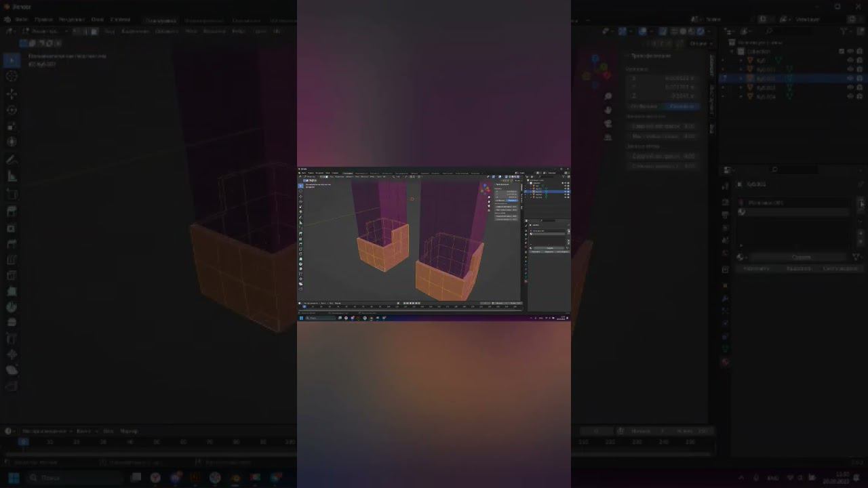Select the Bevel tool in the sharp Blender window
Viewport: 868px width, 488px height.
pyautogui.click(x=301, y=244)
